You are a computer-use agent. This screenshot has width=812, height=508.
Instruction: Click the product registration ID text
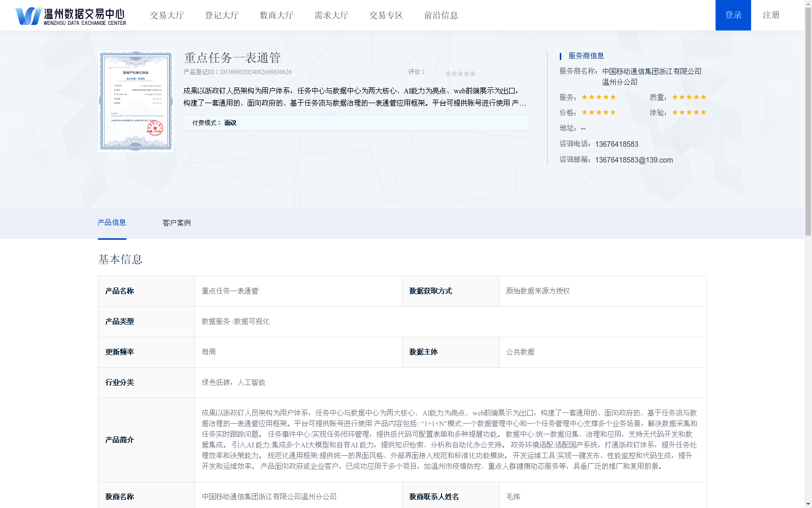pyautogui.click(x=238, y=72)
